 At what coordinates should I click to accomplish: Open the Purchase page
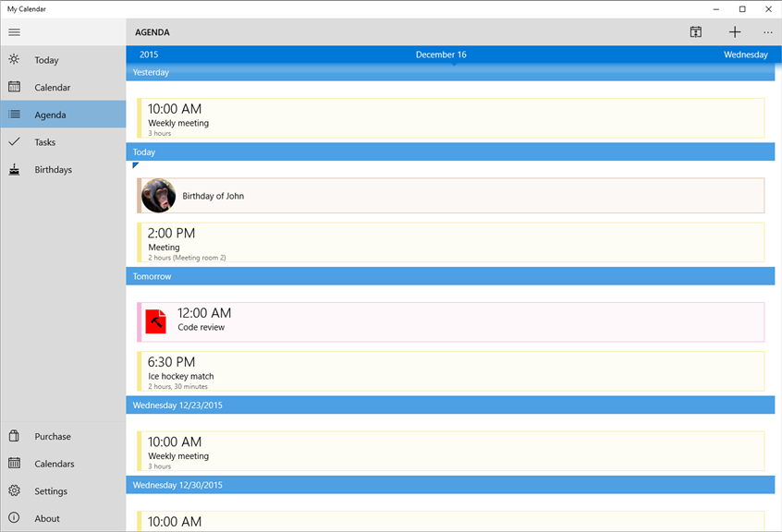point(63,436)
